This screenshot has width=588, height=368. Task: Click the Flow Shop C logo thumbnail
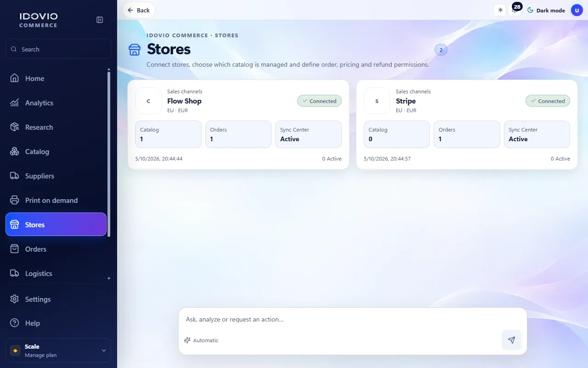(x=148, y=101)
